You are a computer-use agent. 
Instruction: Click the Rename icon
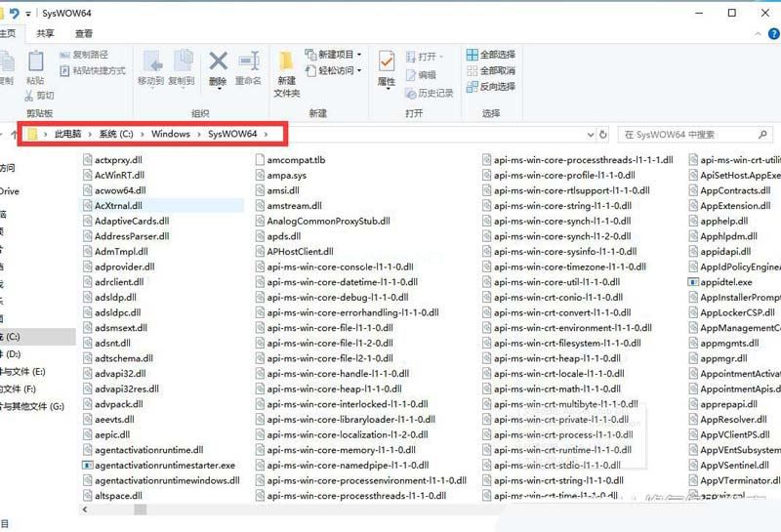pyautogui.click(x=249, y=61)
